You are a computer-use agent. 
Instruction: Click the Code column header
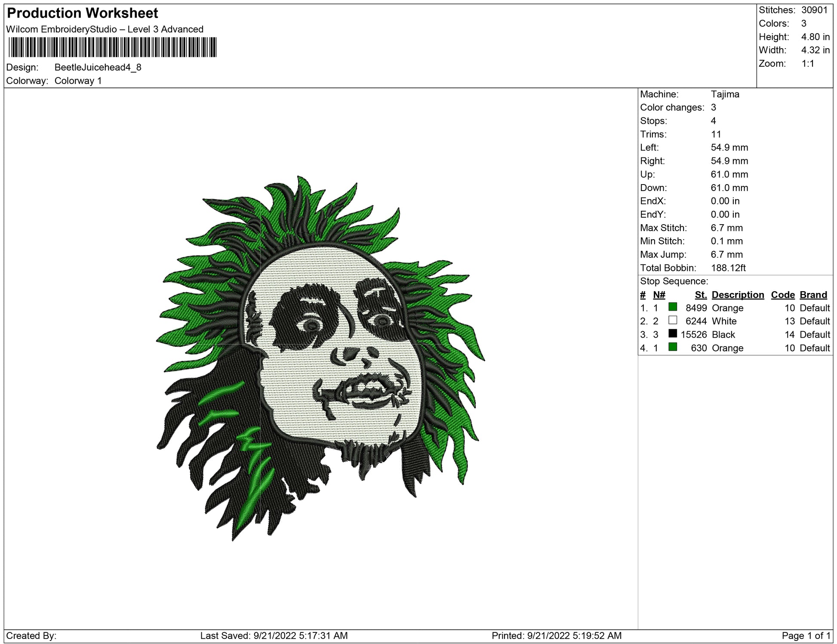(782, 295)
